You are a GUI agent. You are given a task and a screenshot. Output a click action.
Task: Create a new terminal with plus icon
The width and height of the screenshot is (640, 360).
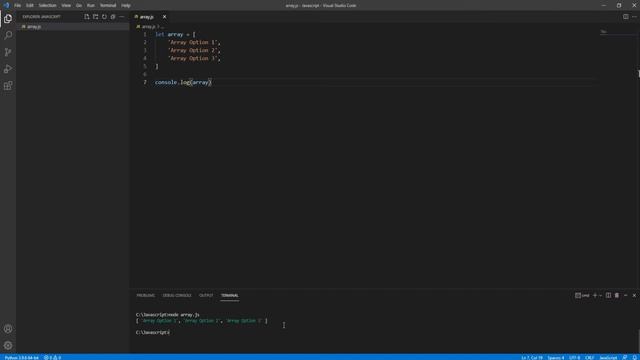[x=595, y=296]
